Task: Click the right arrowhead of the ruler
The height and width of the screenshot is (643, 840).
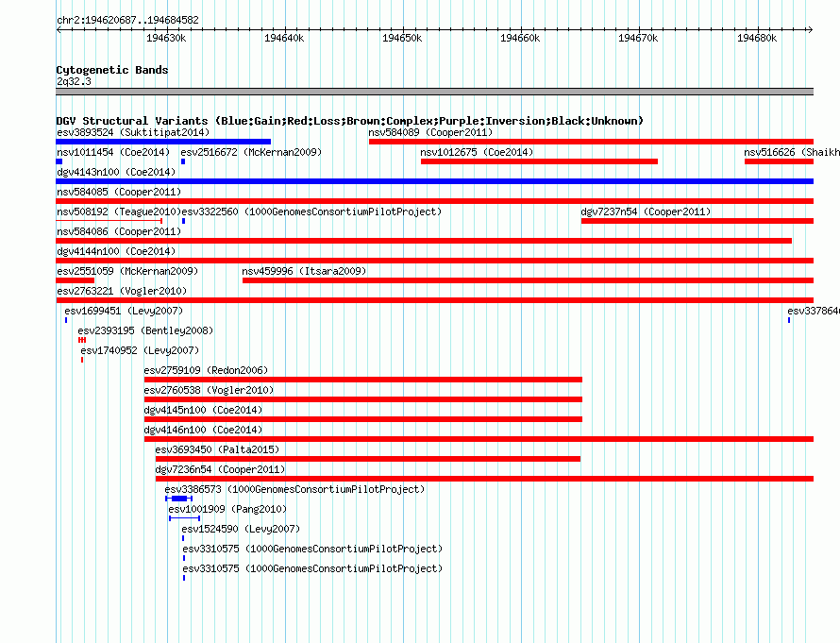Action: 810,29
